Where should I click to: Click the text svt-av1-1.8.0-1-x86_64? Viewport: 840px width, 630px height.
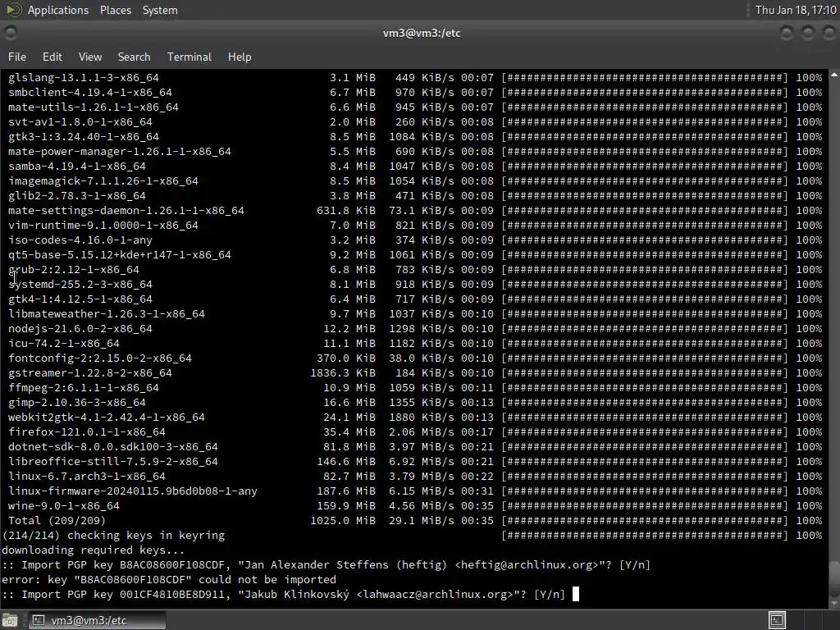point(80,122)
